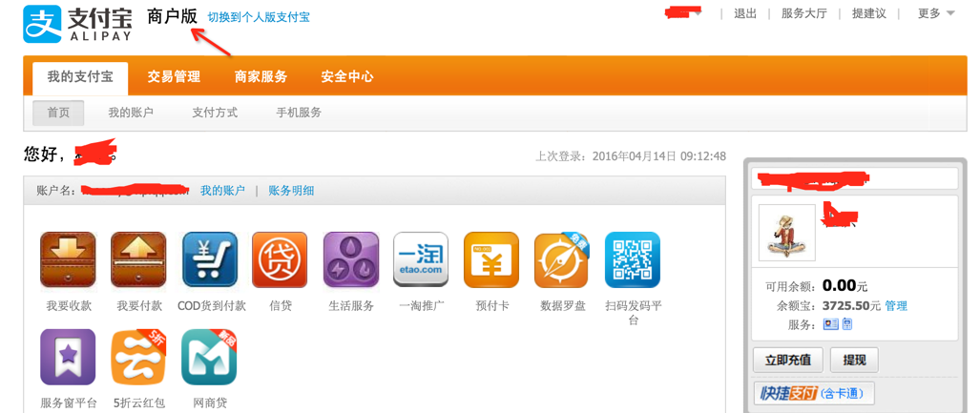Open 我要付款 wallet icon
The height and width of the screenshot is (413, 980).
(138, 259)
